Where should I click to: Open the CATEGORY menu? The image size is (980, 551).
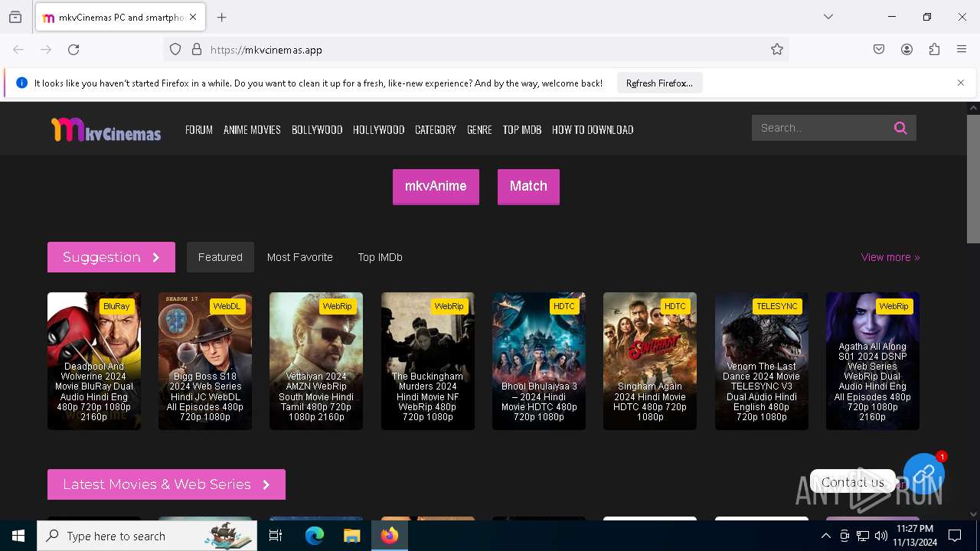(x=436, y=130)
